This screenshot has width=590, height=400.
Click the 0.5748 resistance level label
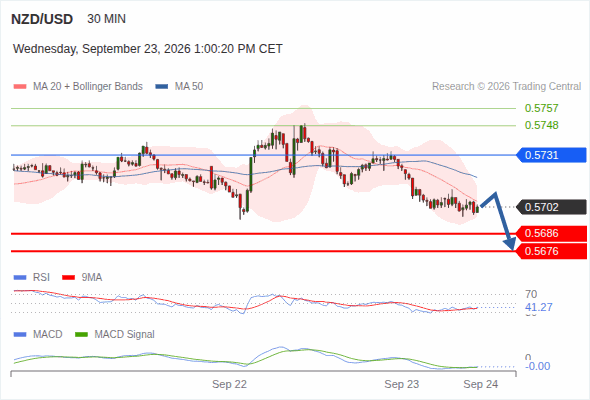pos(541,125)
